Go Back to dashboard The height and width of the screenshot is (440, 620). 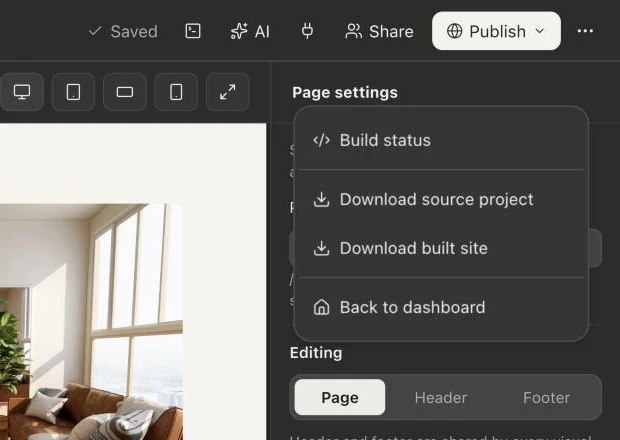click(441, 308)
